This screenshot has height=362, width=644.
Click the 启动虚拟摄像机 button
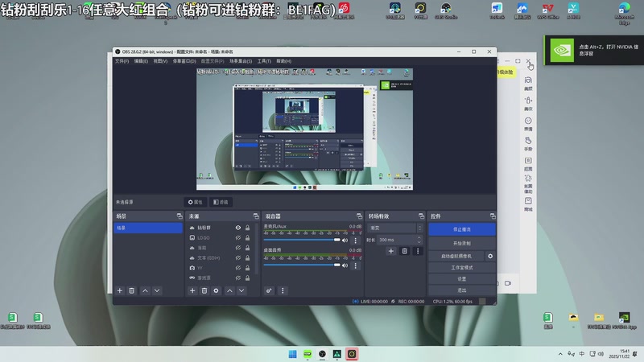(456, 256)
